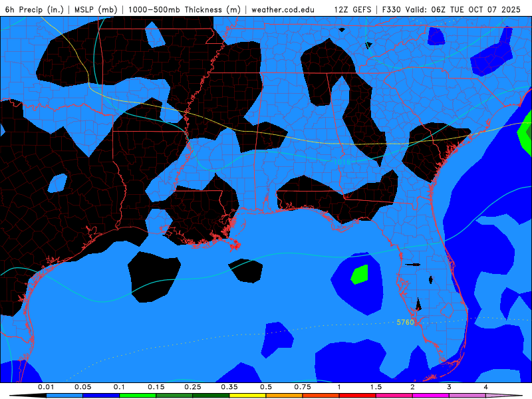The image size is (532, 399).
Task: Click the violet 3–4 legend swatch
Action: click(467, 396)
